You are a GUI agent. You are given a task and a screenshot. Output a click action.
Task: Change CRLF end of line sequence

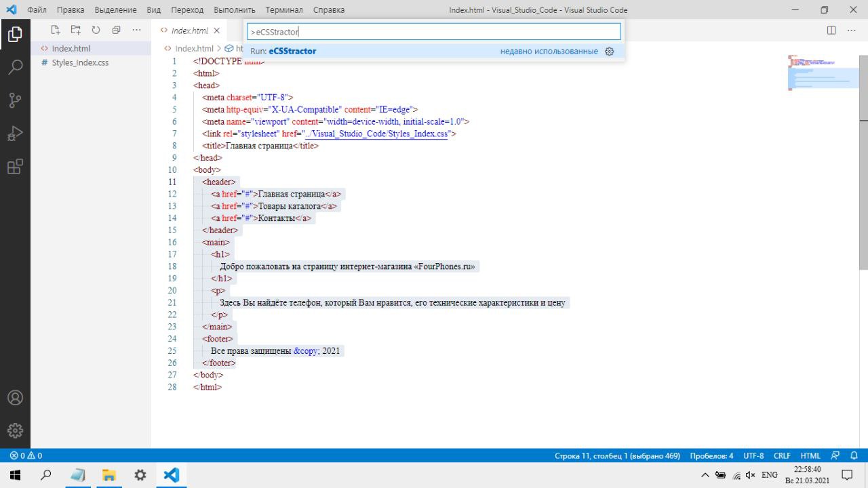click(x=782, y=455)
